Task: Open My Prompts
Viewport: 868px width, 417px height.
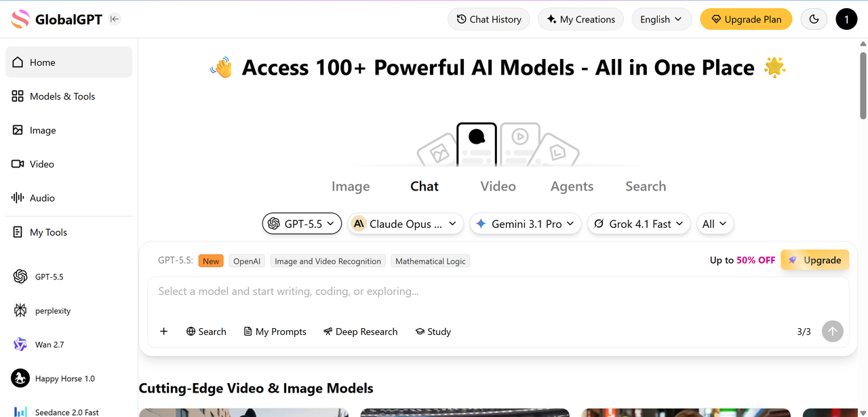Action: (x=275, y=332)
